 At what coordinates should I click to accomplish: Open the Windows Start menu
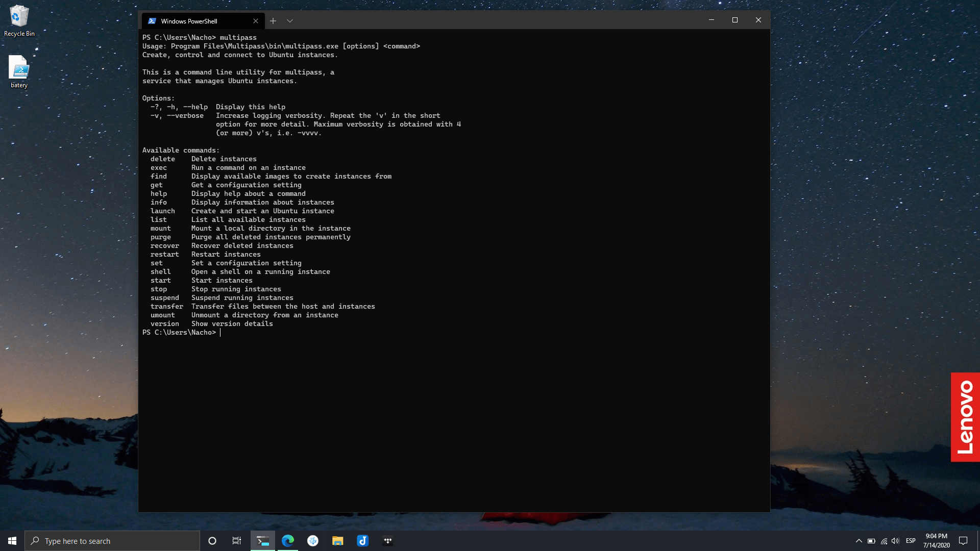click(12, 541)
